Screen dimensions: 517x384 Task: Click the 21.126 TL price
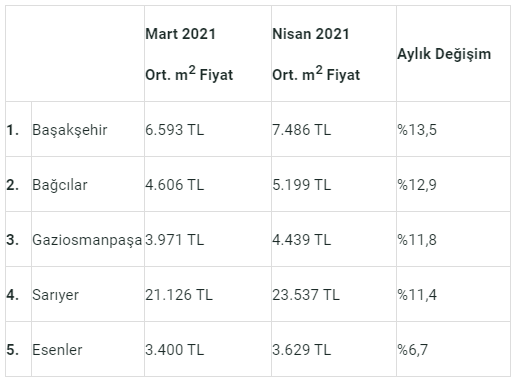(x=179, y=295)
